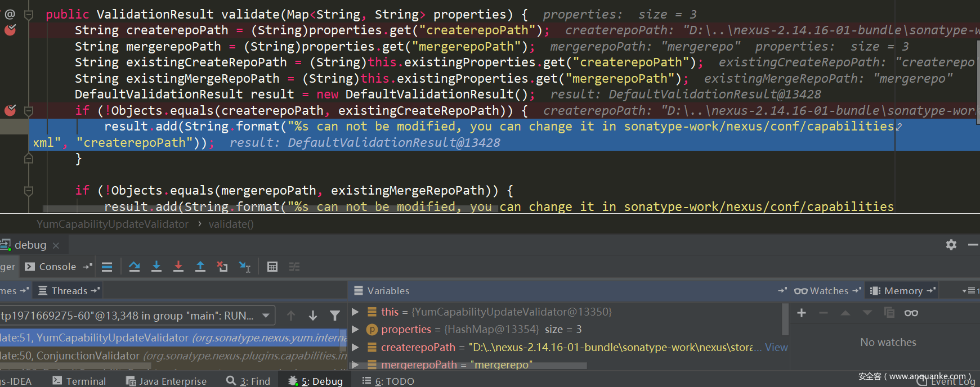Click the View link for createrepoPath value
The height and width of the screenshot is (387, 980).
coord(776,347)
